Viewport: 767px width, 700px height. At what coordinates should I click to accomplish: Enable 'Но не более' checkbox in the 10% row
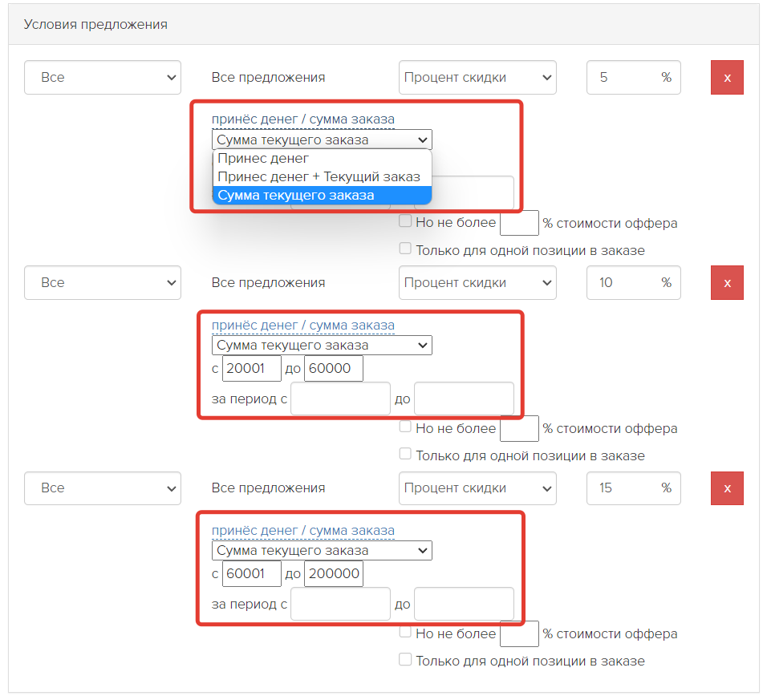(405, 427)
